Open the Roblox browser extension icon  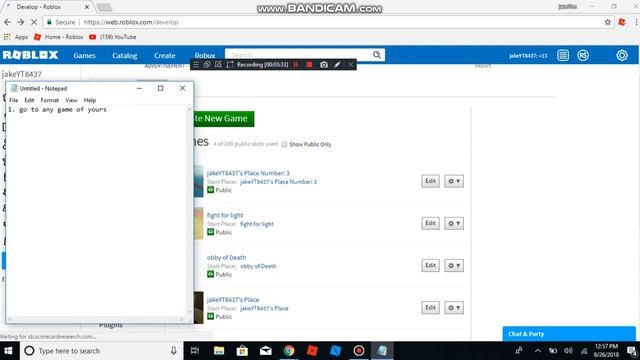(622, 22)
